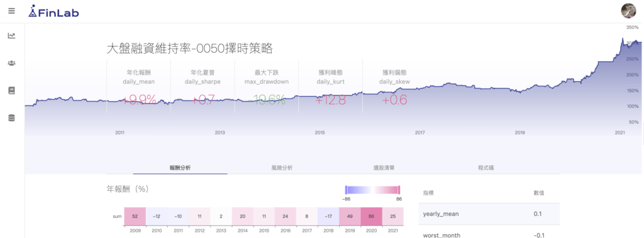Click the 2017 heatmap cell showing 8
The height and width of the screenshot is (238, 644).
click(x=307, y=216)
